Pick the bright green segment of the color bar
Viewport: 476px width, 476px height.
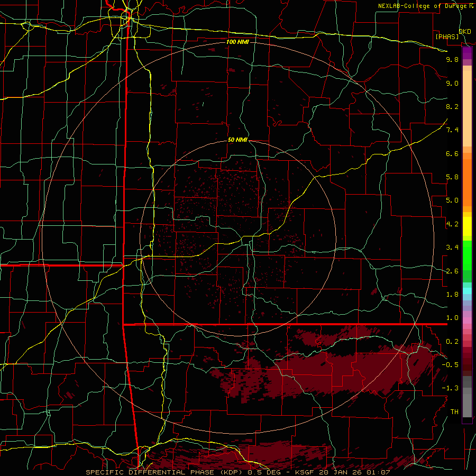(467, 255)
